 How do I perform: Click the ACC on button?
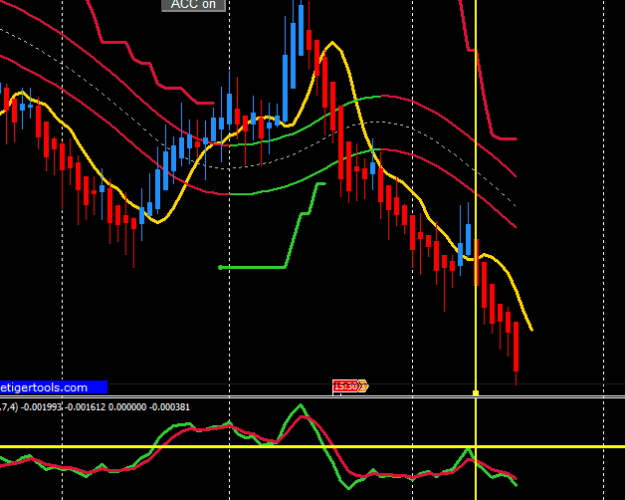pyautogui.click(x=193, y=5)
